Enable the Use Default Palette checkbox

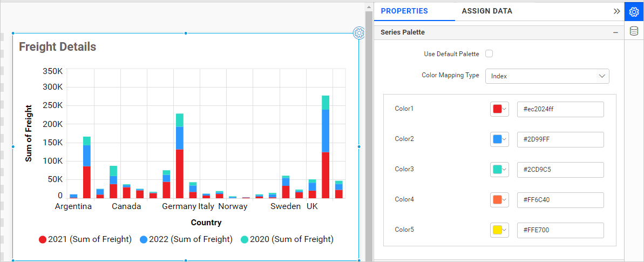pyautogui.click(x=489, y=53)
